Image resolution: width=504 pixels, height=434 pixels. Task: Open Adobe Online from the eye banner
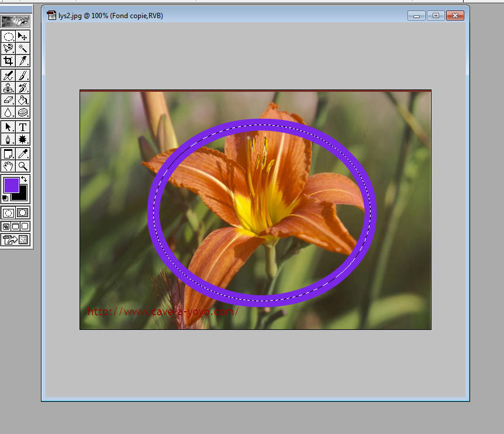coord(15,22)
